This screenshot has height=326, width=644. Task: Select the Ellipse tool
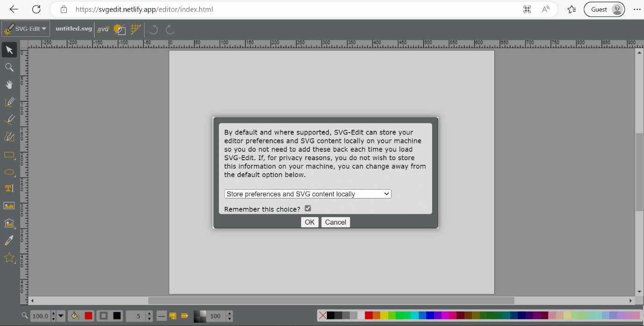(9, 171)
